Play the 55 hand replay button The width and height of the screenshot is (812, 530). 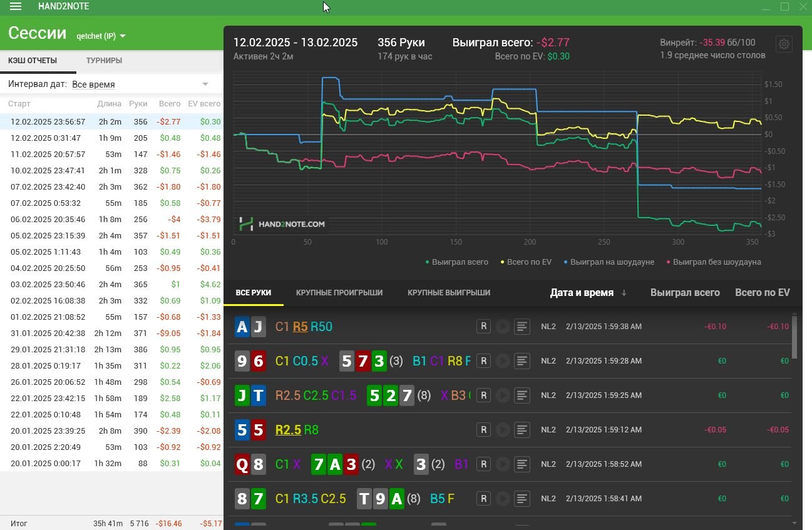coord(503,429)
